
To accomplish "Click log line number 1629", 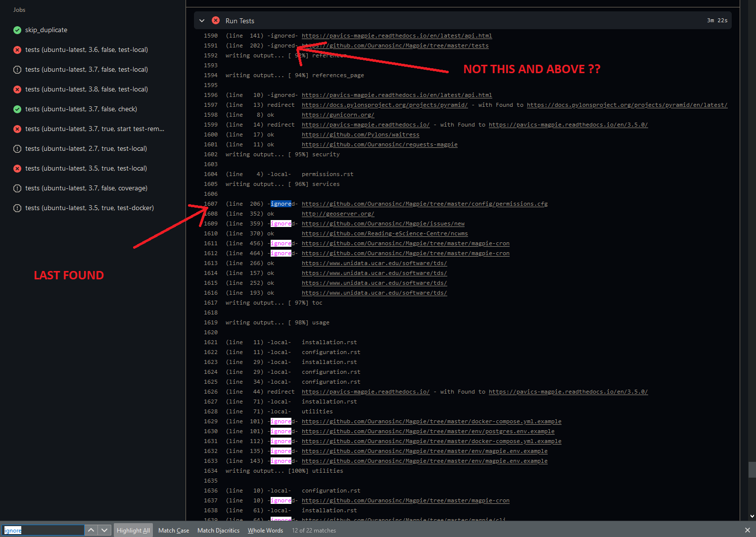I will click(210, 421).
